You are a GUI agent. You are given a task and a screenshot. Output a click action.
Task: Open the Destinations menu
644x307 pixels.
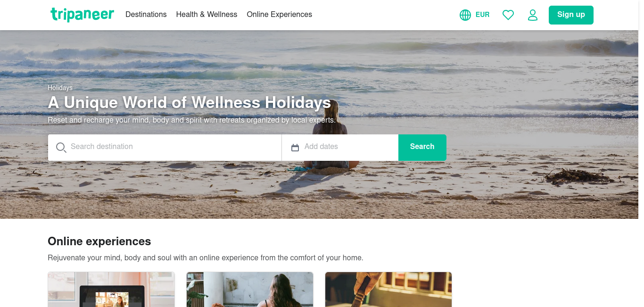tap(146, 15)
